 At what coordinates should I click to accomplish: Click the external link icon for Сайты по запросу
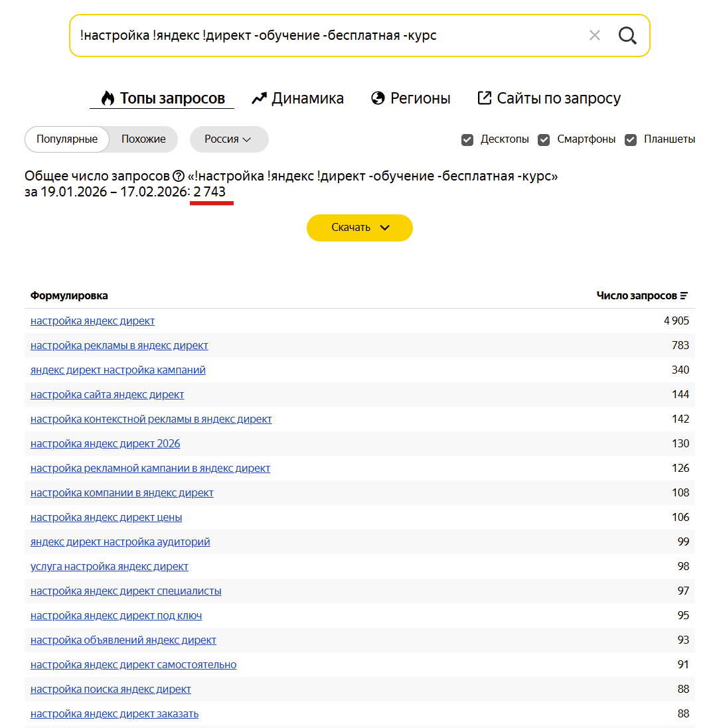tap(483, 97)
